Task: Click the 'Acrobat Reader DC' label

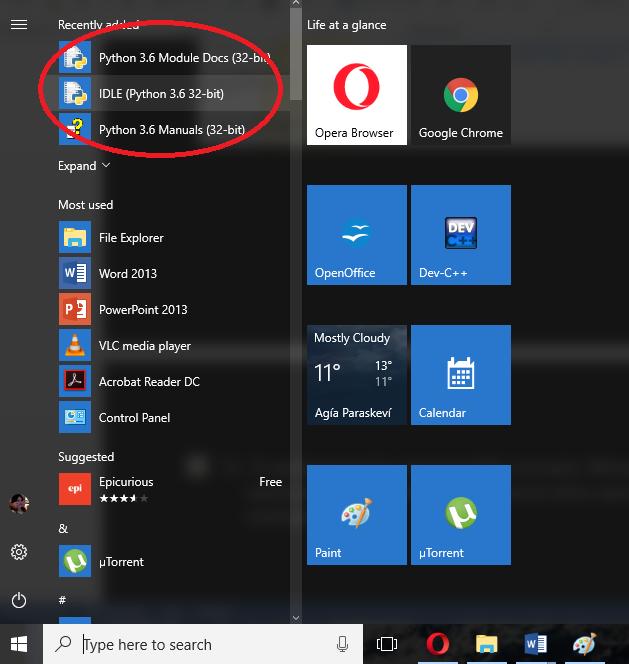Action: coord(149,382)
